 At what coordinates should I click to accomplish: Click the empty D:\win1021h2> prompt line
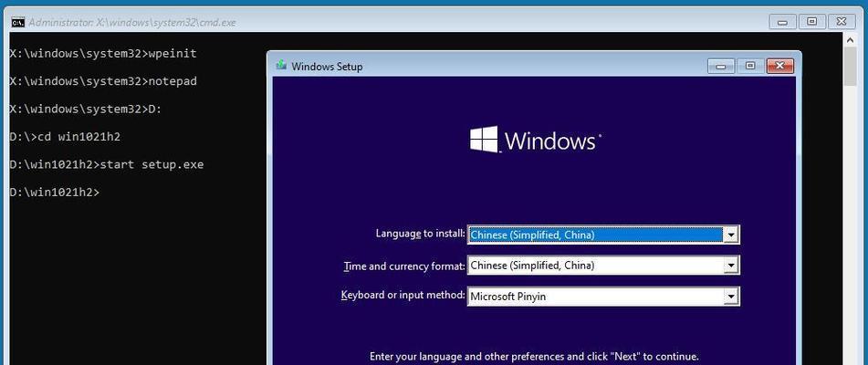click(55, 192)
